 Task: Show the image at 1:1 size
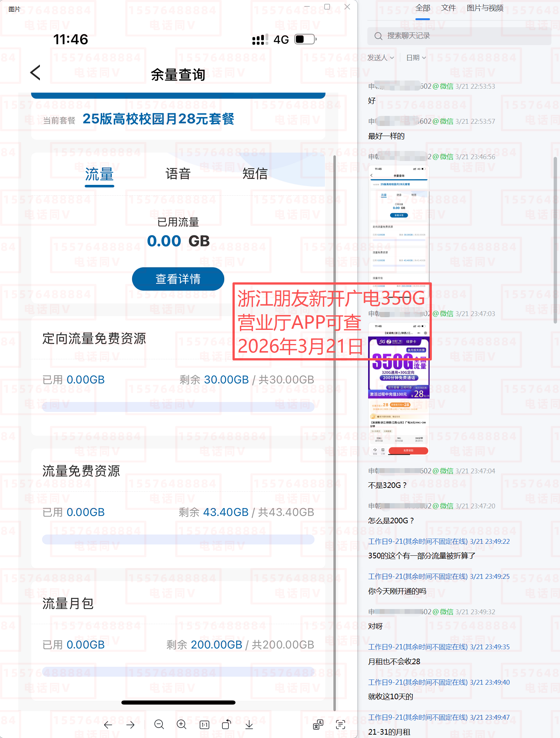tap(204, 725)
